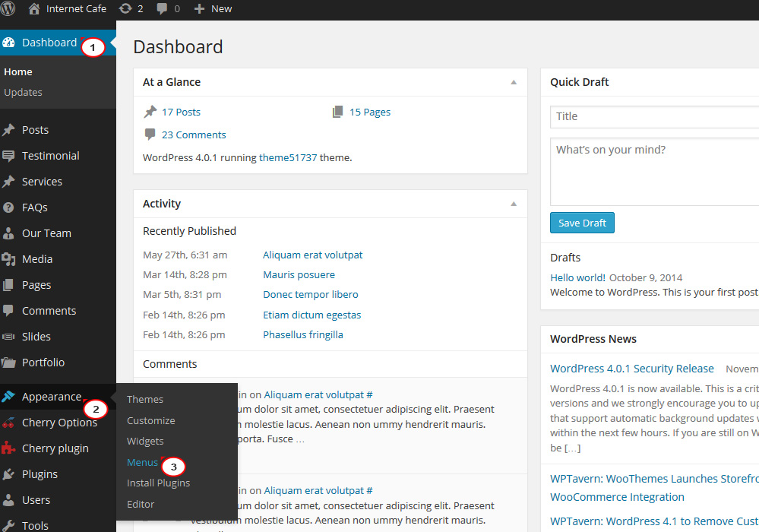This screenshot has height=532, width=759.
Task: Click the FAQs question mark icon
Action: click(8, 207)
